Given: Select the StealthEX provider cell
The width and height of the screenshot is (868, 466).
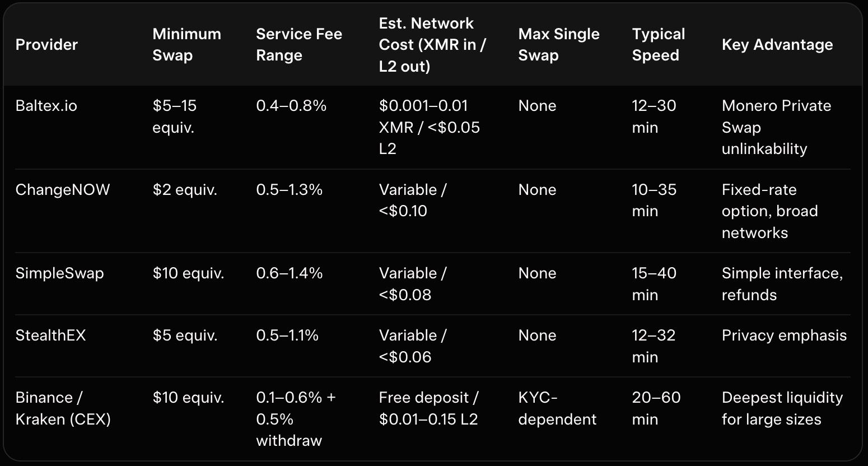Looking at the screenshot, I should pyautogui.click(x=51, y=335).
